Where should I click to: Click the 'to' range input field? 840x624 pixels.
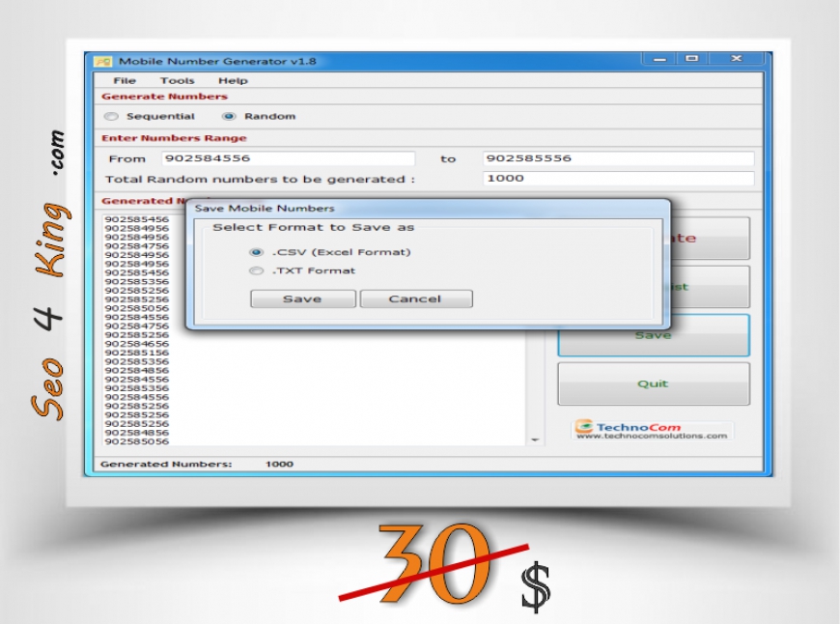pyautogui.click(x=618, y=158)
